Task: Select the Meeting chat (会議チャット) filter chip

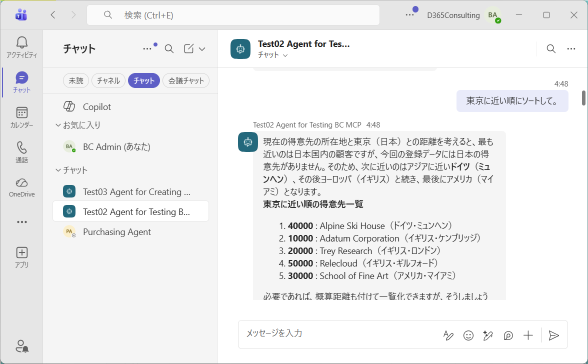Action: click(x=186, y=80)
